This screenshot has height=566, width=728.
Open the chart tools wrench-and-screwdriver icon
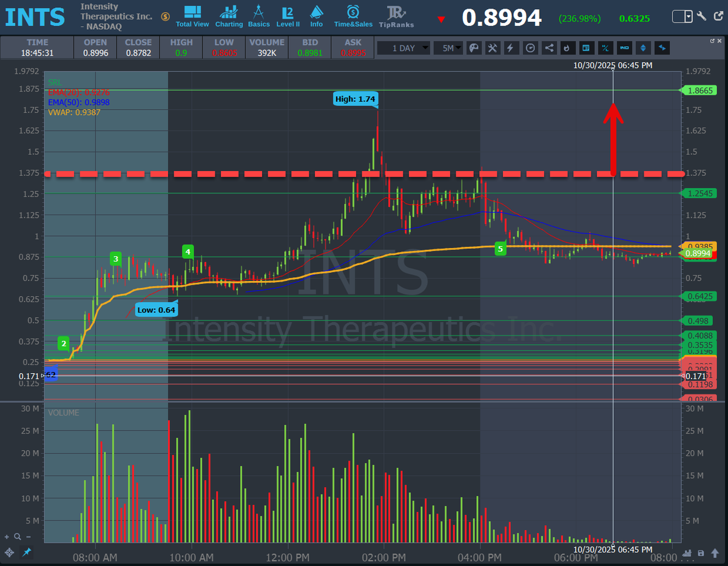[x=493, y=48]
